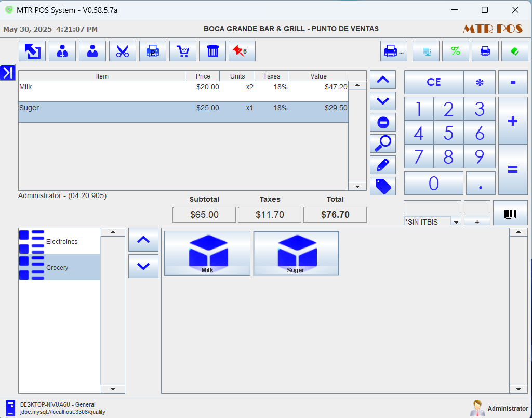Click the $11.70 taxes field
Image resolution: width=532 pixels, height=418 pixels.
(270, 215)
